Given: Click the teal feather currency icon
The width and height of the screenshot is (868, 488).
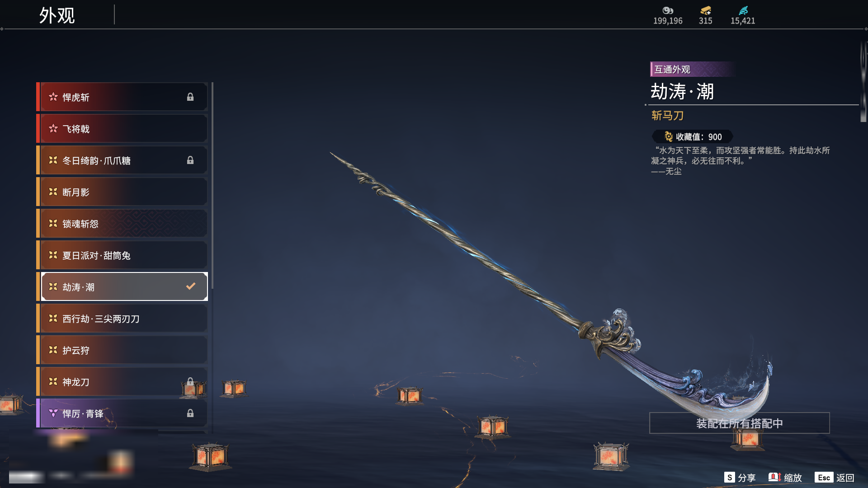Looking at the screenshot, I should click(x=743, y=10).
